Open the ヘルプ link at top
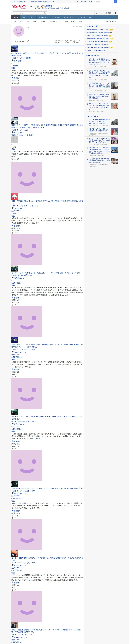This screenshot has width=129, height=644. point(90,2)
